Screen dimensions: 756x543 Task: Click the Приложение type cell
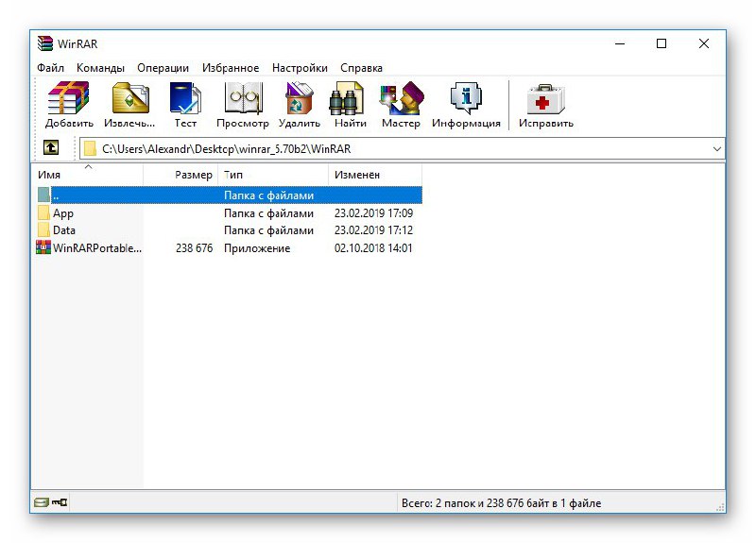click(257, 248)
